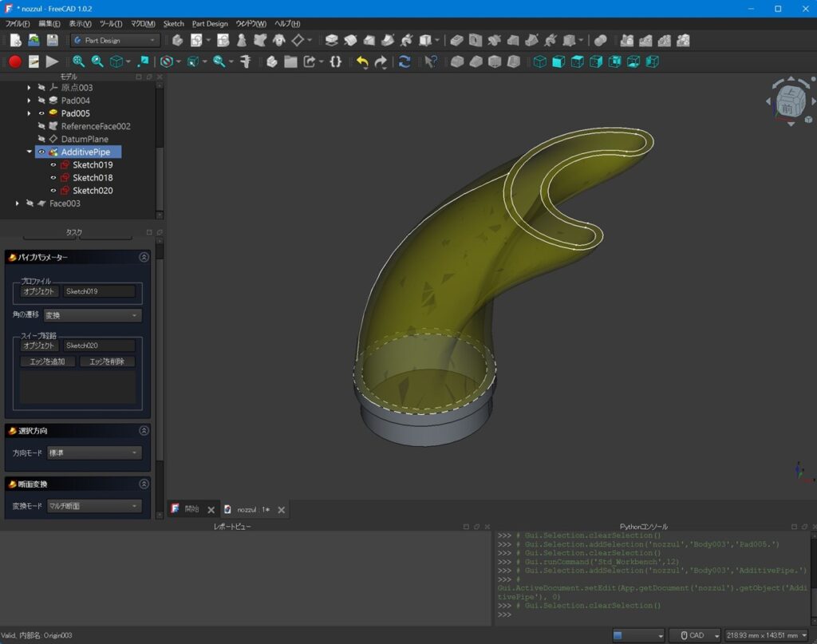Image resolution: width=817 pixels, height=644 pixels.
Task: Switch to the 開始 tab
Action: (x=191, y=509)
